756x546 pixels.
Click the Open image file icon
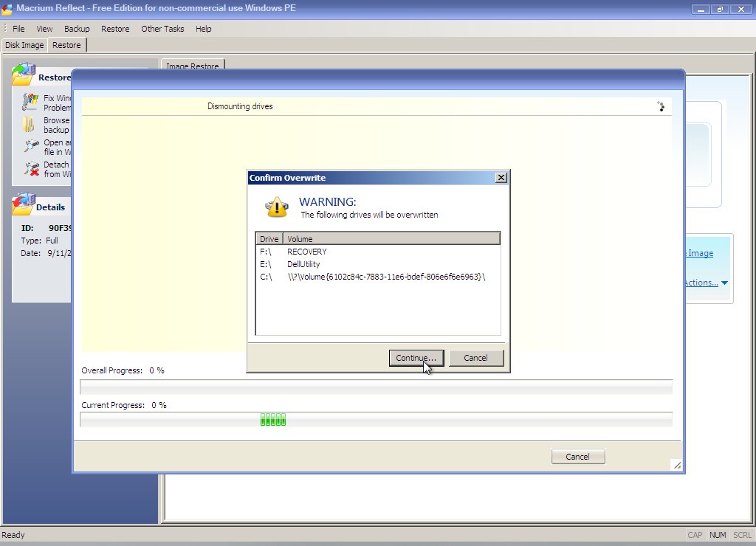[31, 146]
